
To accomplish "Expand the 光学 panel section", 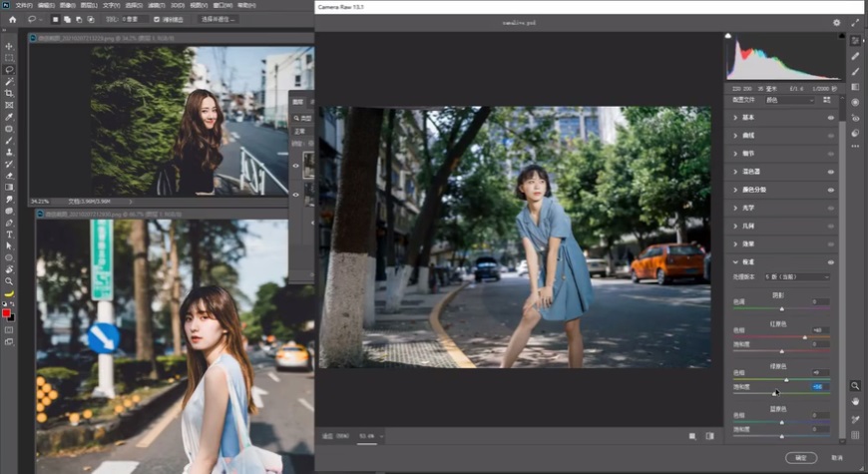I will coord(748,208).
